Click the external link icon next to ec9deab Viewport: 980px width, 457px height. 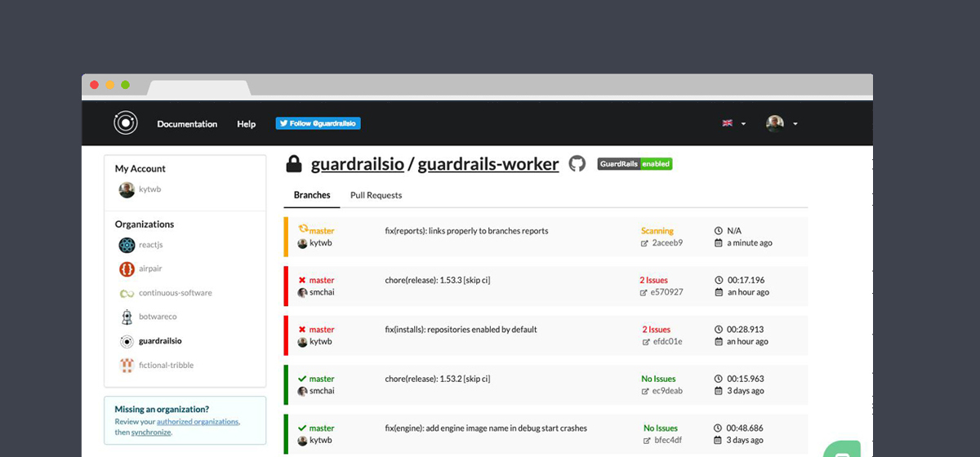pyautogui.click(x=645, y=391)
